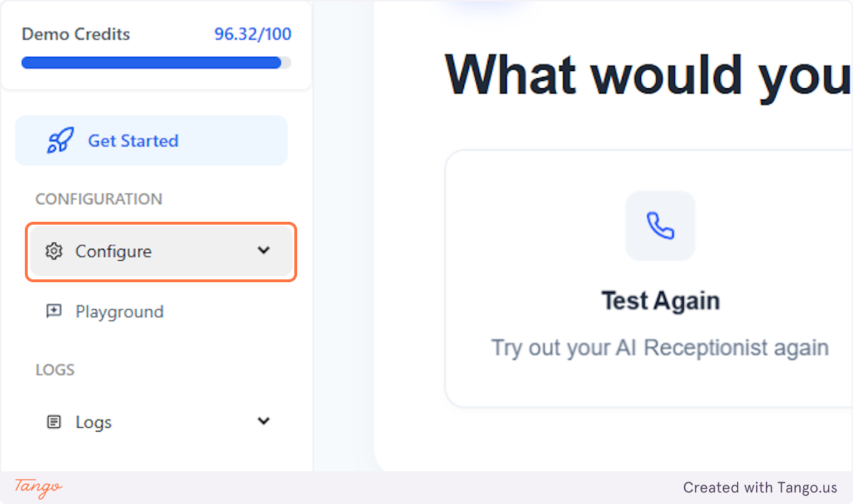
Task: Click the phone icon on the Test Again card
Action: click(660, 225)
